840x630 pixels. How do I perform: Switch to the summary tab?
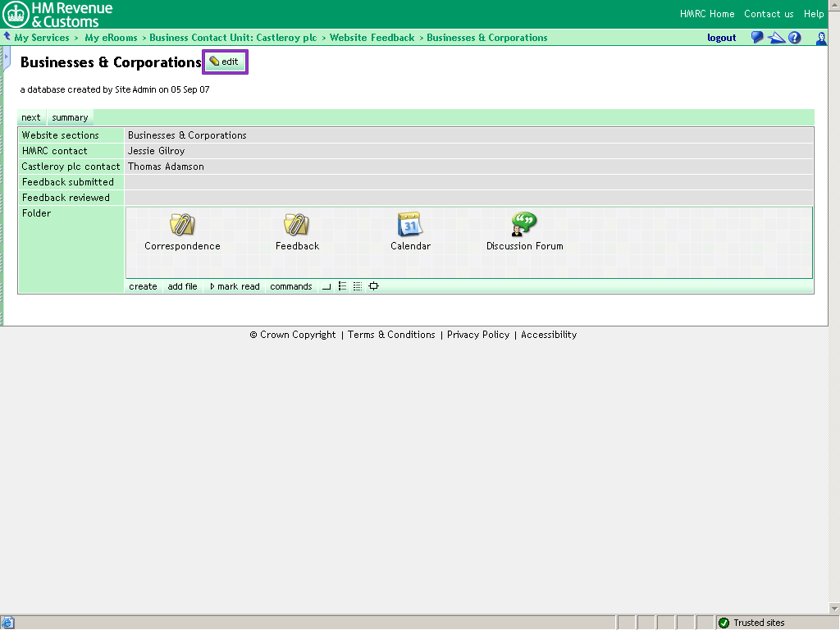tap(70, 116)
